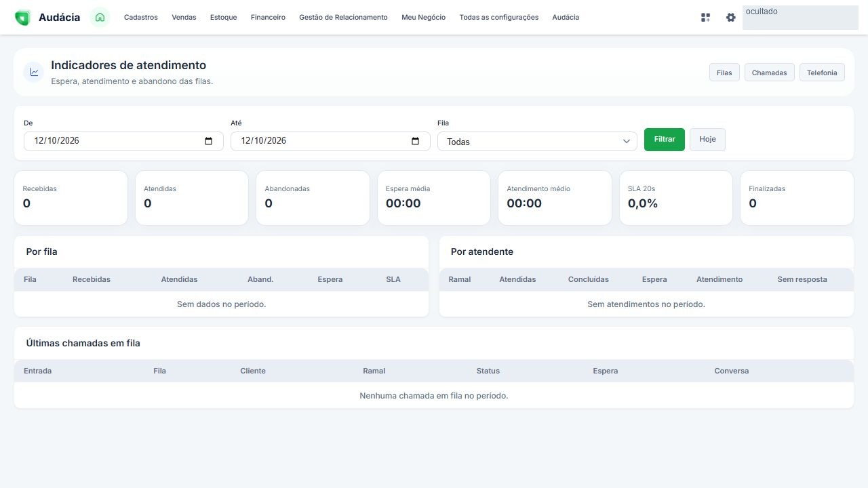Open the calendar picker for Até date
The height and width of the screenshot is (488, 868).
(415, 141)
